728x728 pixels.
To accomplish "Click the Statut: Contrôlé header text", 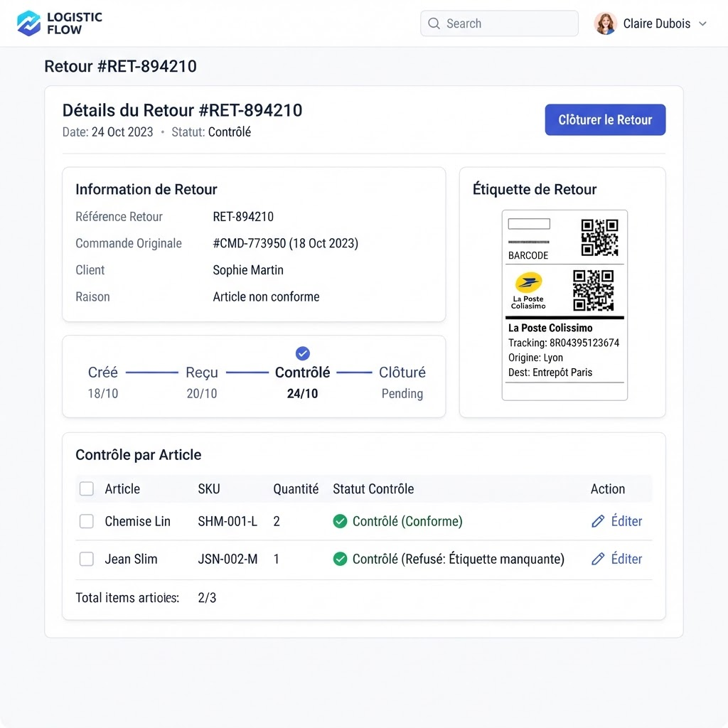I will coord(211,132).
